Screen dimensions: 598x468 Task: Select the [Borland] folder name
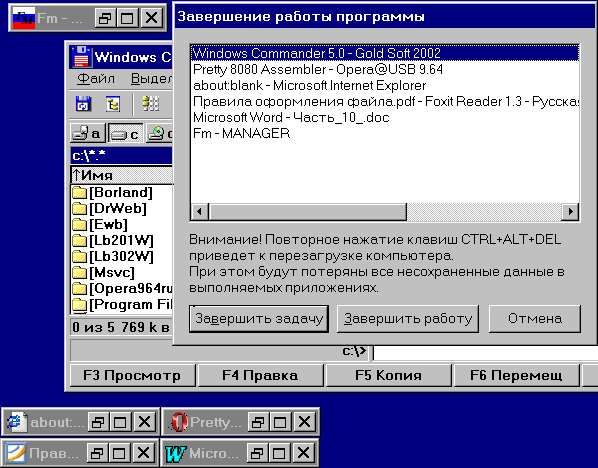[x=121, y=192]
